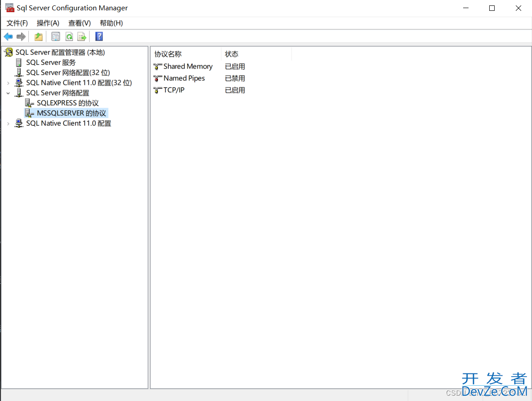Select MSSQLSERVER 的协议 in the tree
The width and height of the screenshot is (532, 401).
click(72, 114)
